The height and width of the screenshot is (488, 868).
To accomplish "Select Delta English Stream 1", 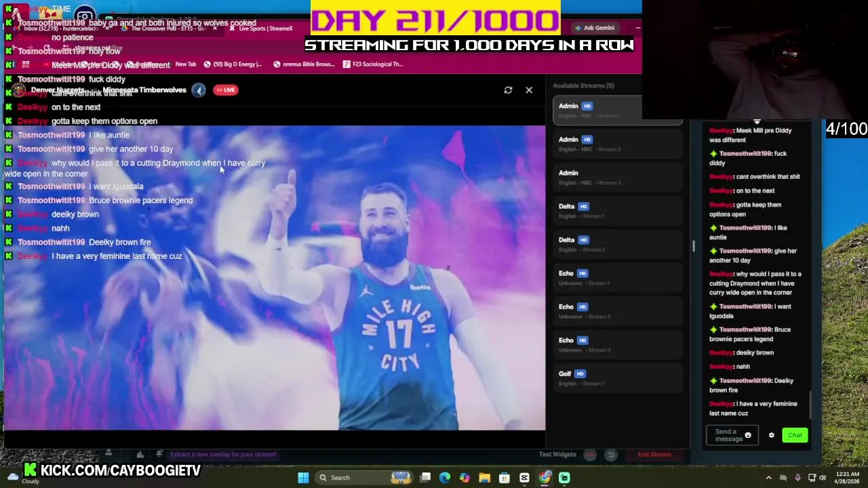I will click(x=618, y=211).
